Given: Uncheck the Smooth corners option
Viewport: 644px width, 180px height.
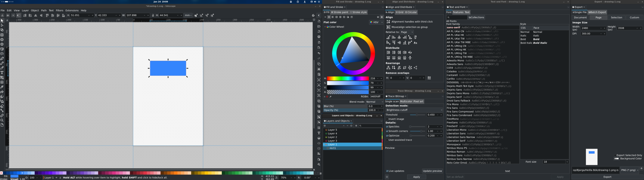Looking at the screenshot, I should [x=387, y=131].
